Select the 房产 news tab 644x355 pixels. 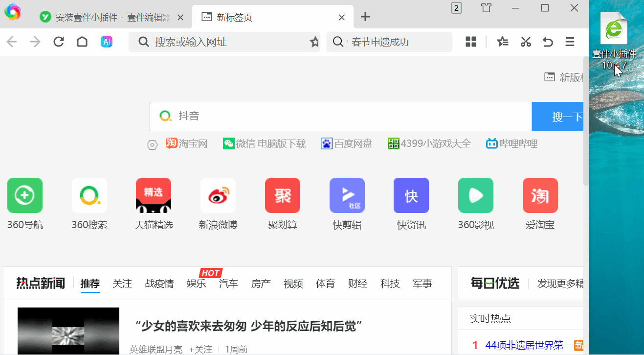pos(261,283)
